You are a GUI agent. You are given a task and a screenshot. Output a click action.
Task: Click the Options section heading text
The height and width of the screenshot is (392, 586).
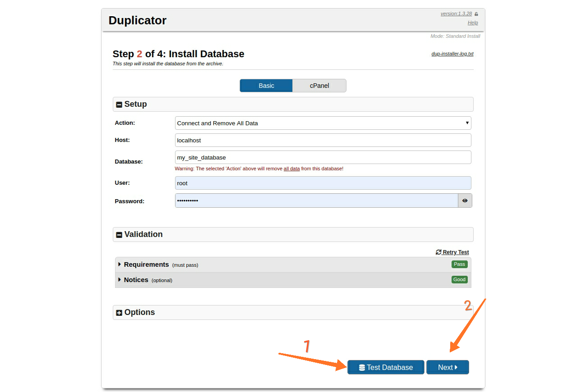click(140, 312)
